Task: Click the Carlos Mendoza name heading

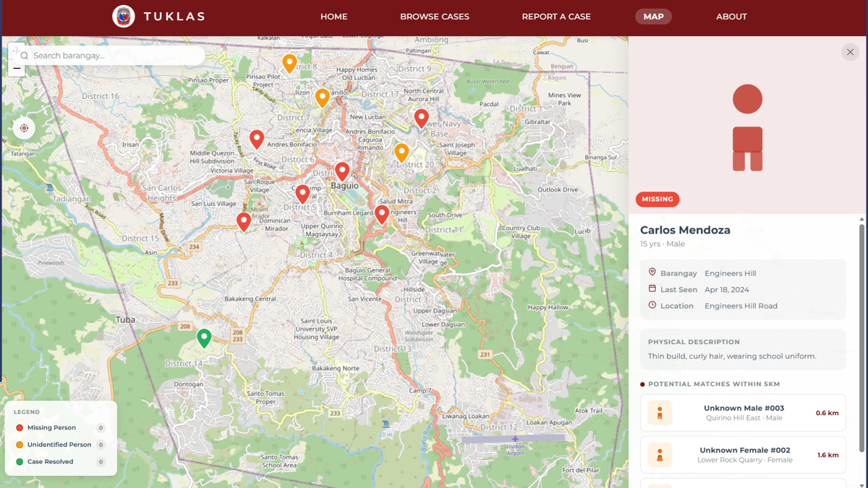Action: pos(685,230)
